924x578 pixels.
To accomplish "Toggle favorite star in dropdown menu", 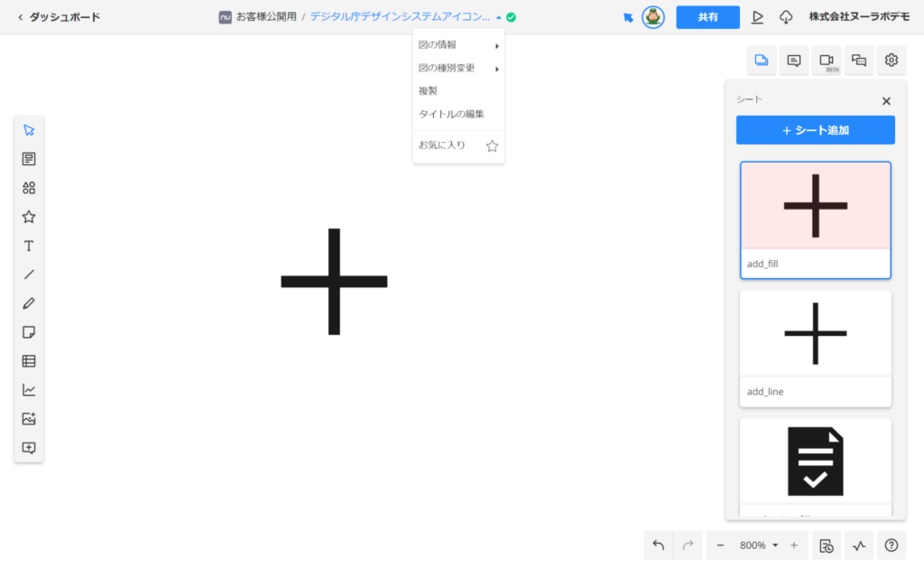I will tap(492, 145).
